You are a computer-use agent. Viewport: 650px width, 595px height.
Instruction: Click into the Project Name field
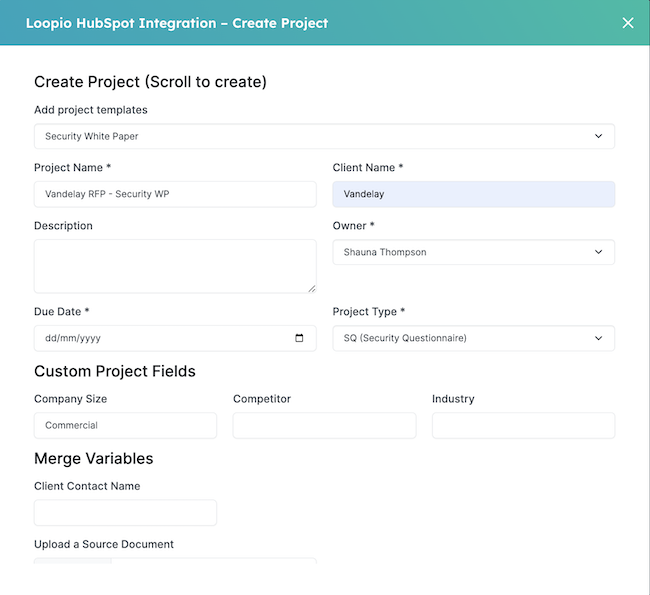(x=175, y=194)
